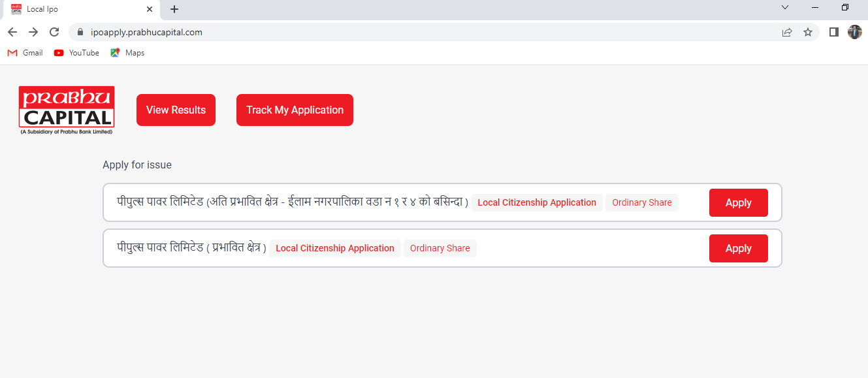
Task: View site info via padlock icon
Action: (81, 32)
